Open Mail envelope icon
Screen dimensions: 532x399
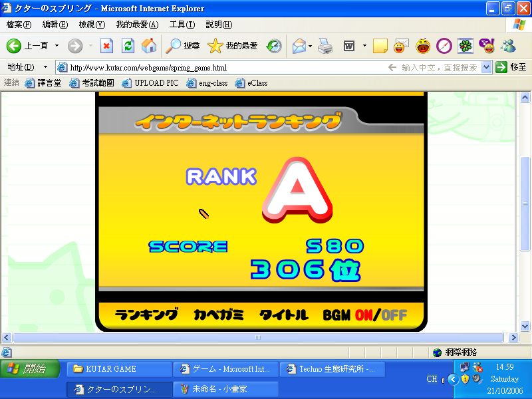pos(299,46)
